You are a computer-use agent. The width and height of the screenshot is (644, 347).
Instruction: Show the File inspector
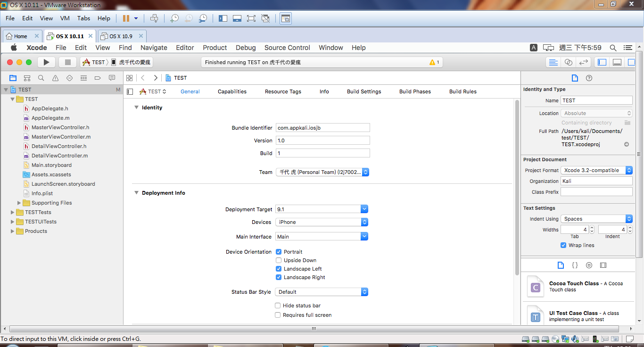(x=575, y=78)
